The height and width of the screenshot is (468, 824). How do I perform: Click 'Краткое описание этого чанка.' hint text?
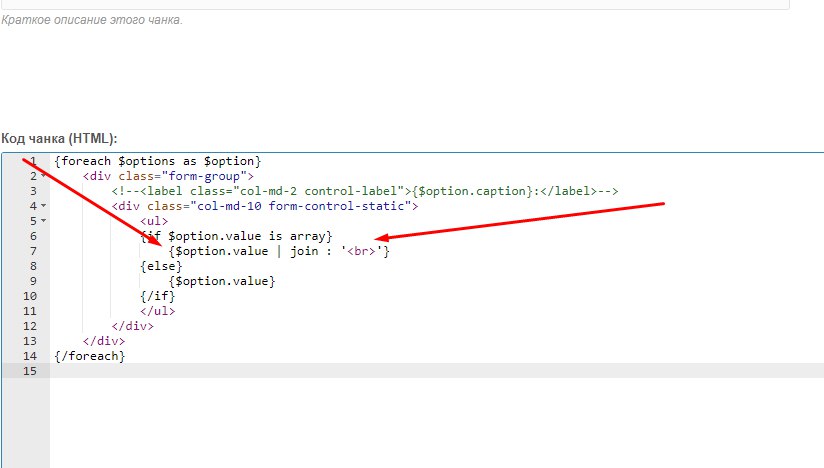point(92,20)
